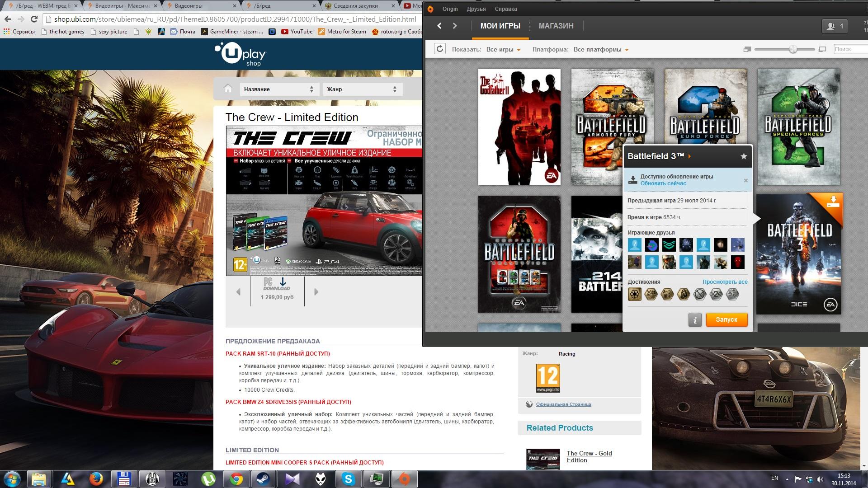The width and height of the screenshot is (868, 488).
Task: Select Battlefield 2 Complete Collection cover
Action: pos(519,254)
